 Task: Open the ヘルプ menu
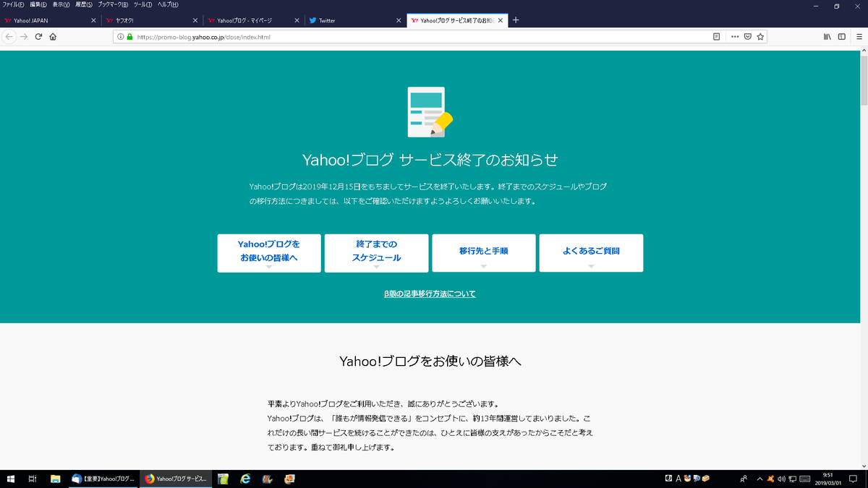pyautogui.click(x=168, y=4)
